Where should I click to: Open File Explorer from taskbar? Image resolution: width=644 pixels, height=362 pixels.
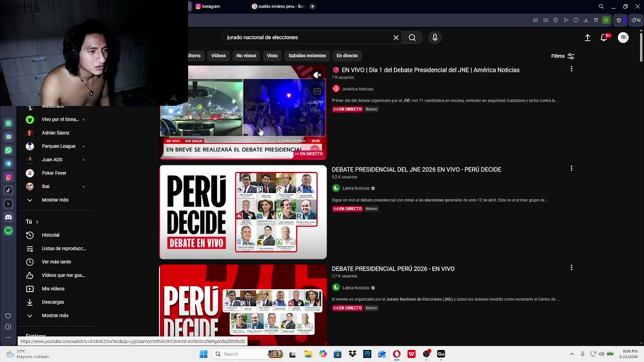click(308, 354)
